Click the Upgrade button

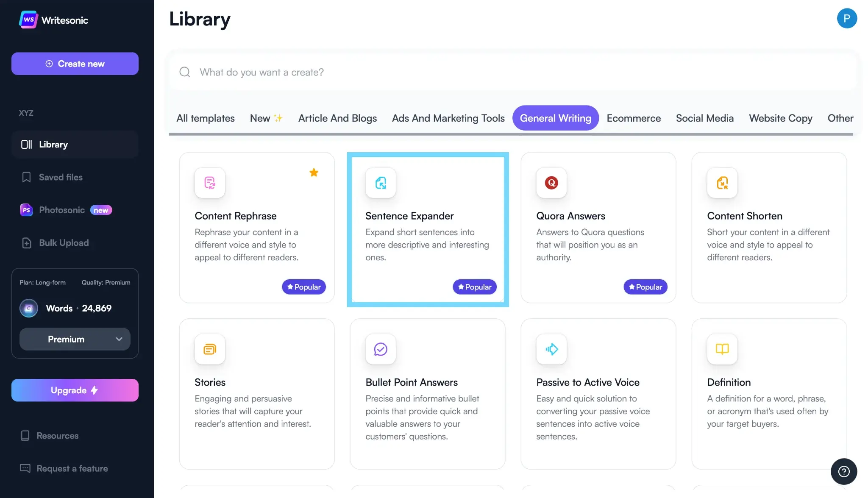point(75,390)
